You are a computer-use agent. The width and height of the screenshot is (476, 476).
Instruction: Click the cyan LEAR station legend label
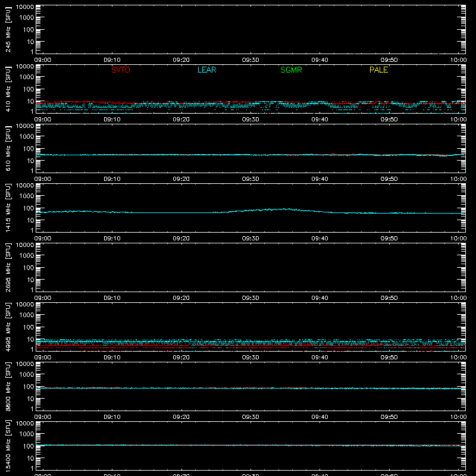coord(206,70)
